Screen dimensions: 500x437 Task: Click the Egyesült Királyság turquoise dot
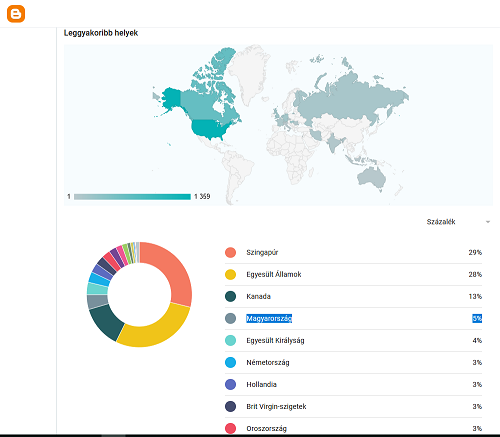[230, 340]
